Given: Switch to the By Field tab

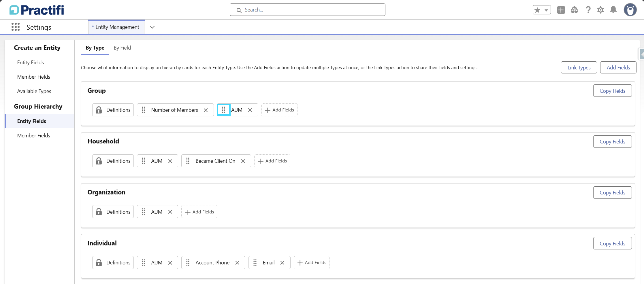Looking at the screenshot, I should click(x=122, y=48).
